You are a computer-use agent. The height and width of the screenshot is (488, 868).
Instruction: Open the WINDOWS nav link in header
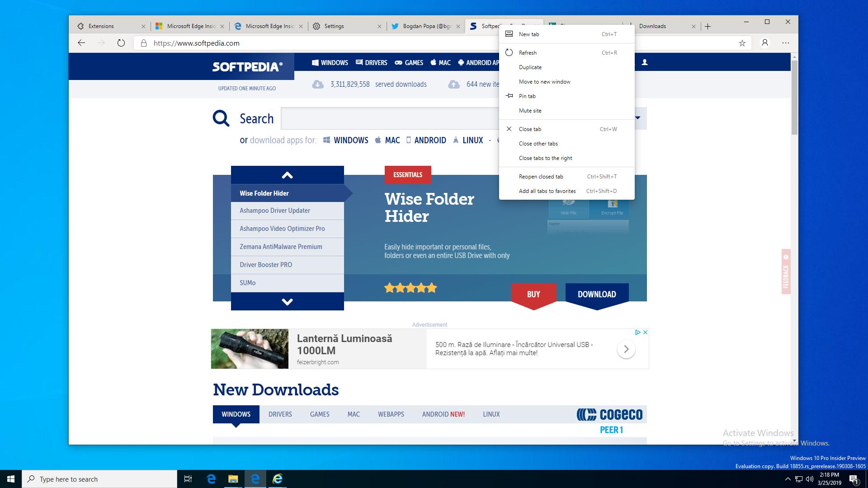click(x=330, y=62)
